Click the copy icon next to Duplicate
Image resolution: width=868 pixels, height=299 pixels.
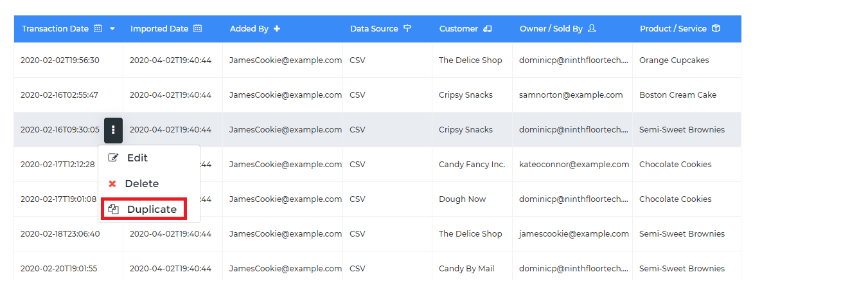(x=114, y=209)
